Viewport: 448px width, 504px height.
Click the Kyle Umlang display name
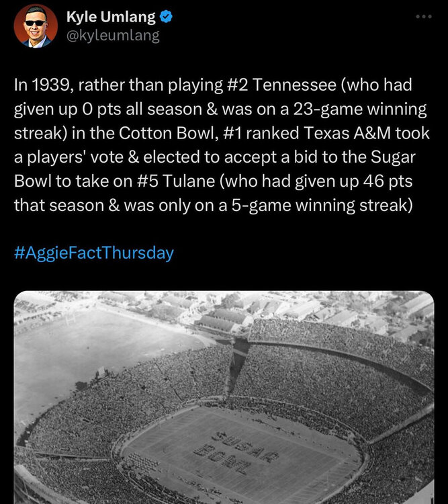(110, 17)
